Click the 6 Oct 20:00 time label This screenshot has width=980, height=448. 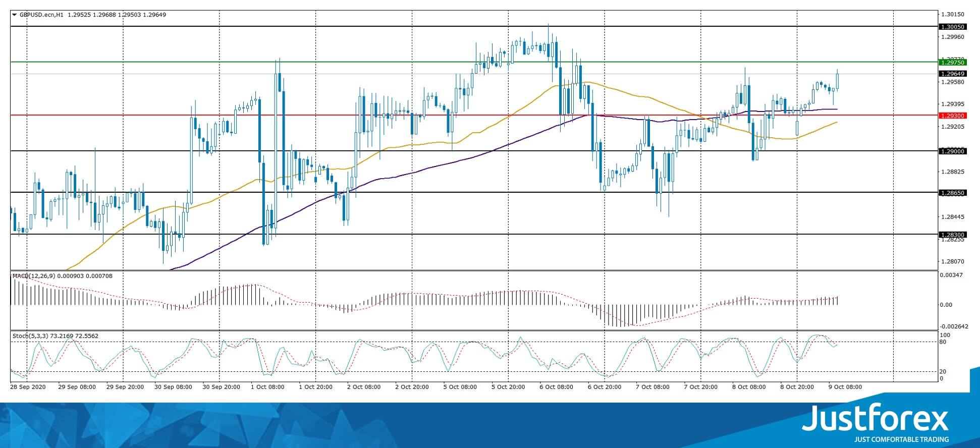(605, 387)
